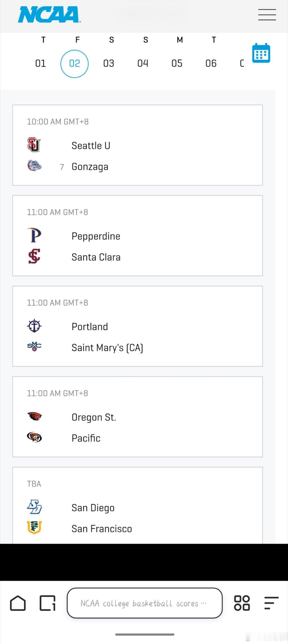
Task: Tap the Pepperdine team logo
Action: [34, 235]
